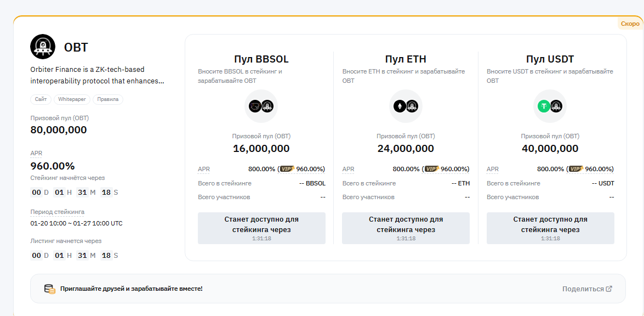Click the VIP badge in BBSOL pool

point(287,169)
